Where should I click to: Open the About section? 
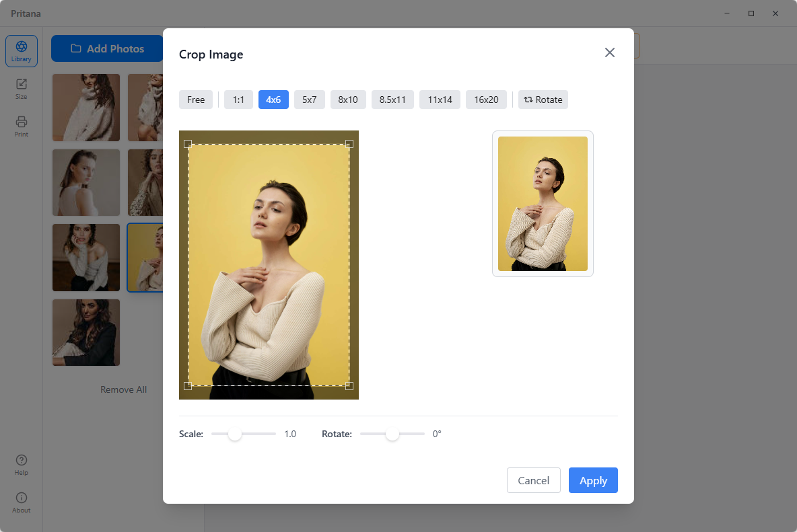(21, 500)
